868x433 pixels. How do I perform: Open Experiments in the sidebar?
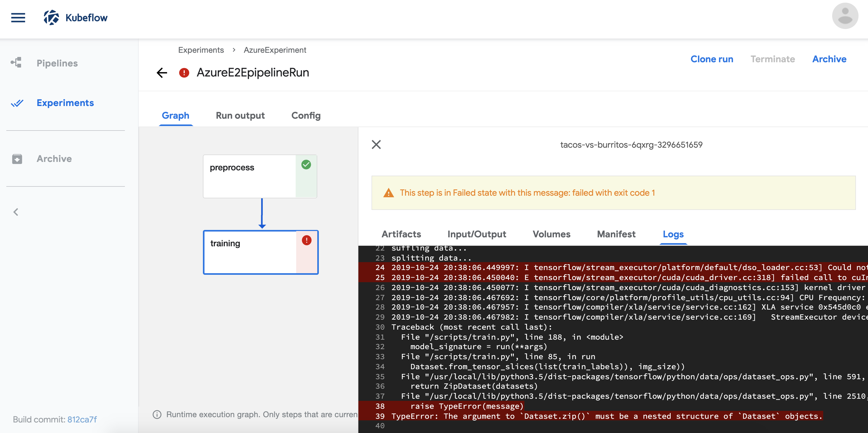pos(65,103)
